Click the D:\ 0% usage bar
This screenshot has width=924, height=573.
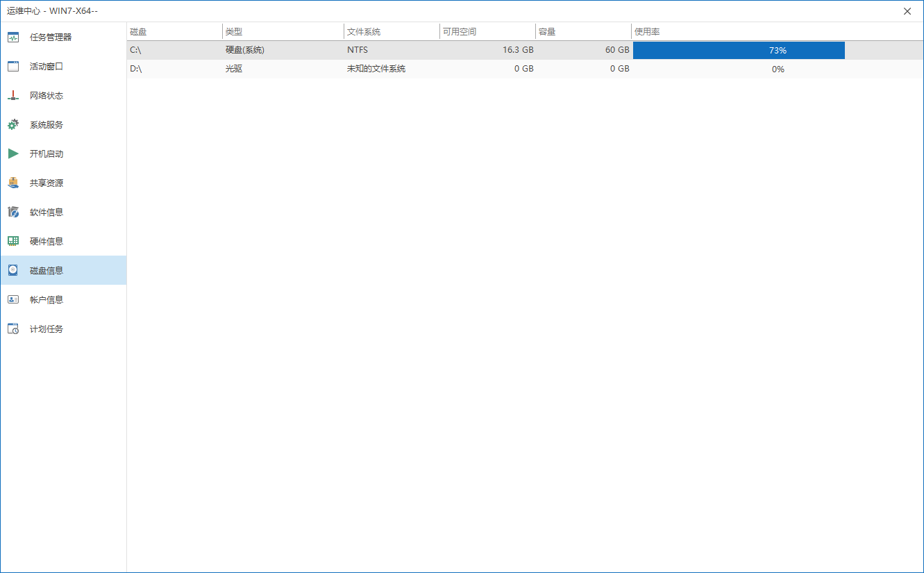pyautogui.click(x=778, y=69)
